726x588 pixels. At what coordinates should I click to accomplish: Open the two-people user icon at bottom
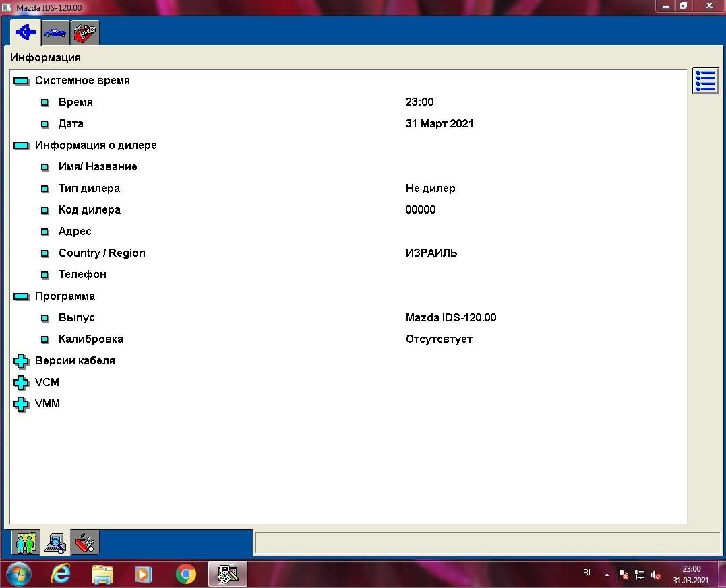coord(26,543)
